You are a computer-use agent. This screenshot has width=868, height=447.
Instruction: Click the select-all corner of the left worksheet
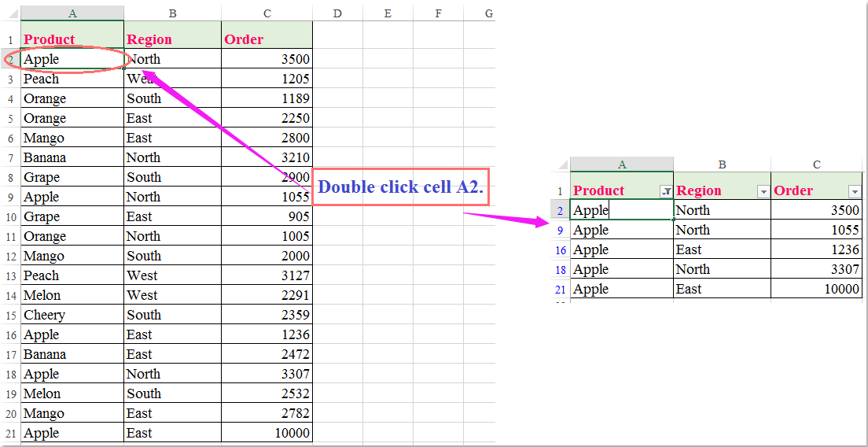(10, 13)
